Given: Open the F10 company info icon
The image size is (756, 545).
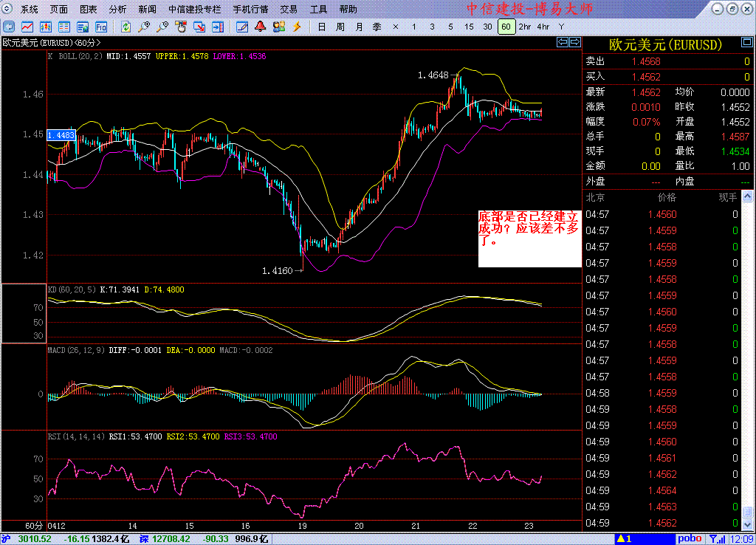Looking at the screenshot, I should [100, 27].
